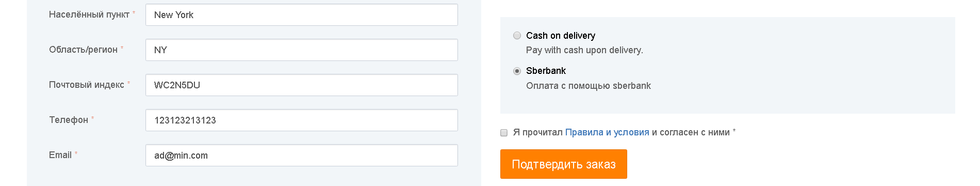
Task: Click the Населённый пункт field label
Action: click(89, 14)
